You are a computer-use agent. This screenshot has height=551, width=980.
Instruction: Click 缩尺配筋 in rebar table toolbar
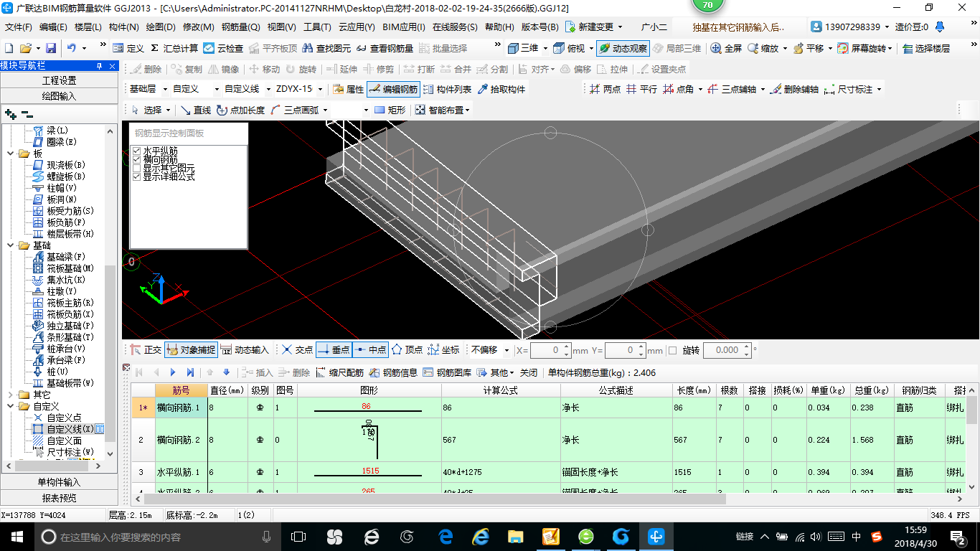tap(339, 372)
